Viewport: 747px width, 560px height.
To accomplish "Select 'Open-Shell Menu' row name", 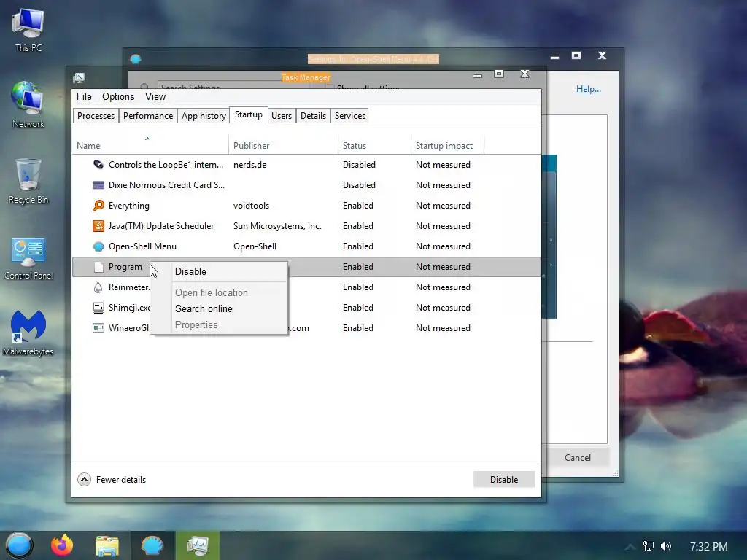I will (142, 246).
